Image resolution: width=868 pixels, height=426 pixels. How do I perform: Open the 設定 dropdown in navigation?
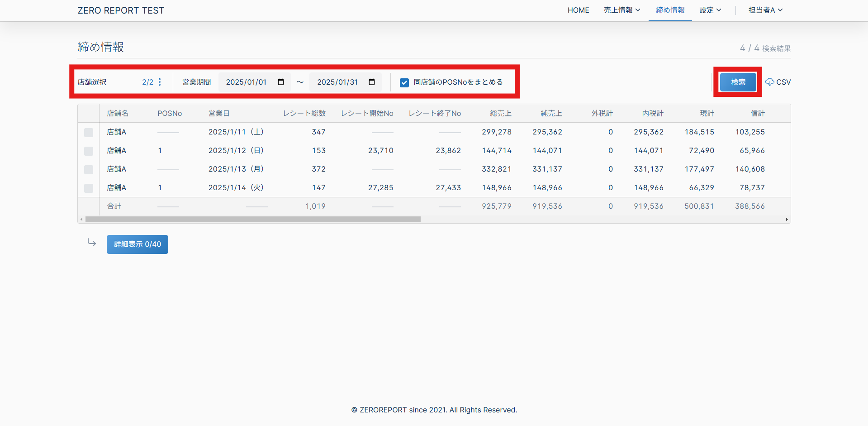point(710,10)
